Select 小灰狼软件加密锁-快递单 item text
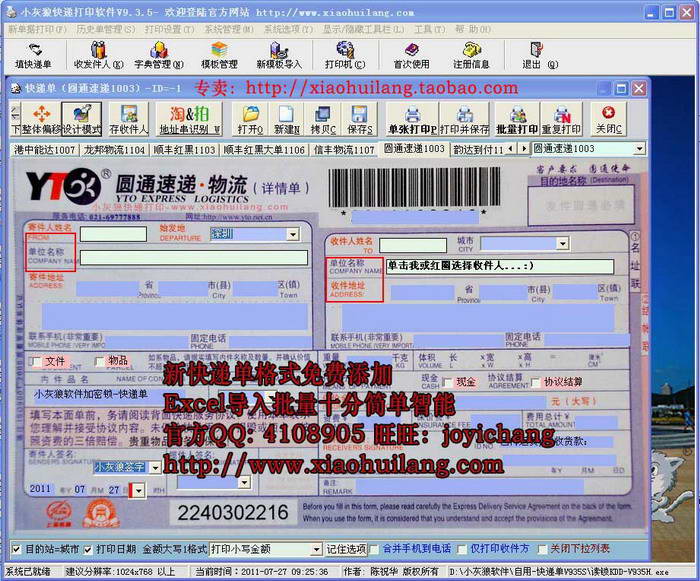The width and height of the screenshot is (700, 581). click(91, 394)
